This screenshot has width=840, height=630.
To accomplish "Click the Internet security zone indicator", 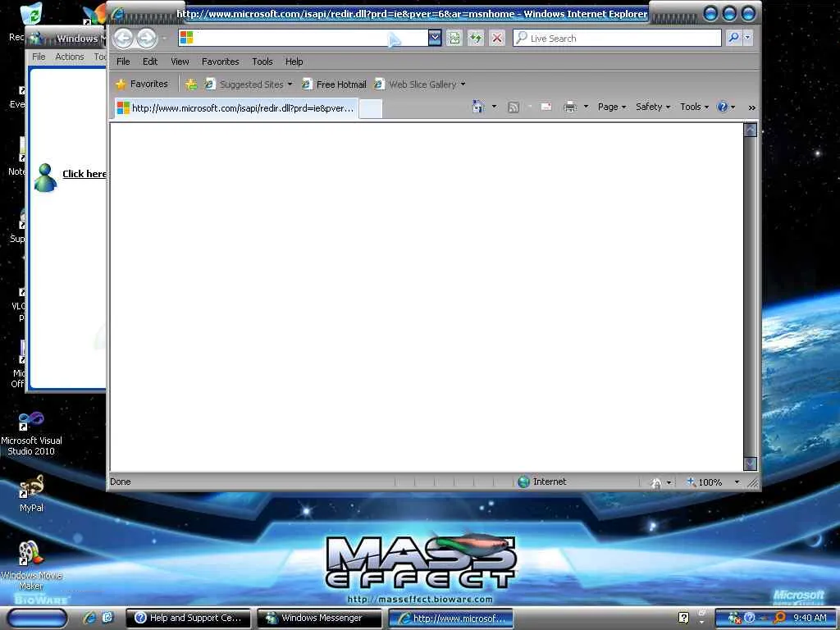I will pyautogui.click(x=542, y=482).
